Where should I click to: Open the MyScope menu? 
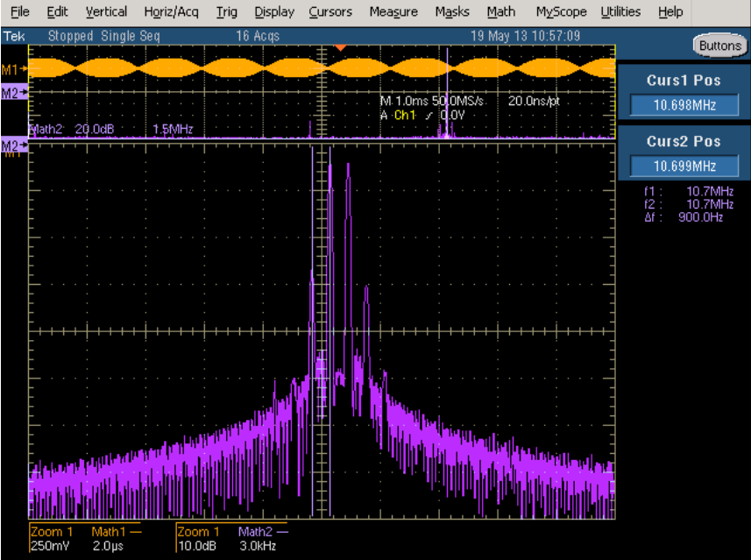(561, 11)
